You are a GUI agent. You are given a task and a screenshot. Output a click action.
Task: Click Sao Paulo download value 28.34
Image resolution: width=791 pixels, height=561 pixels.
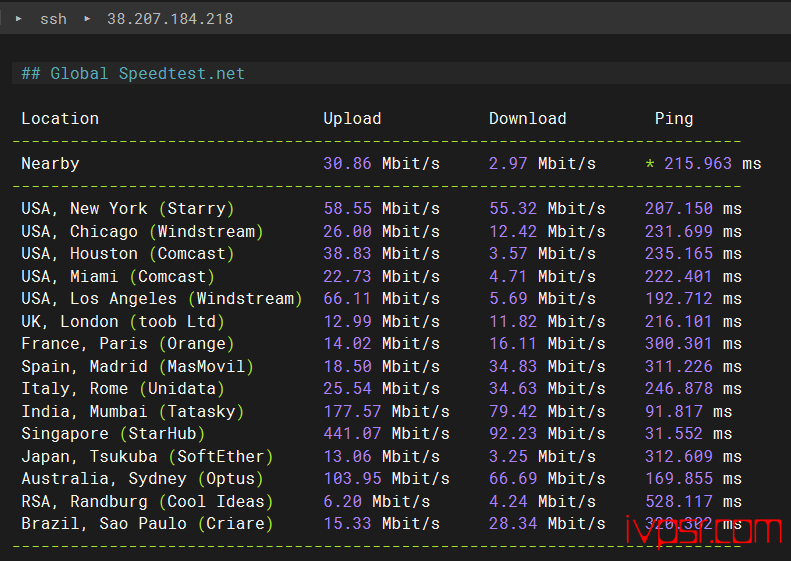[513, 524]
